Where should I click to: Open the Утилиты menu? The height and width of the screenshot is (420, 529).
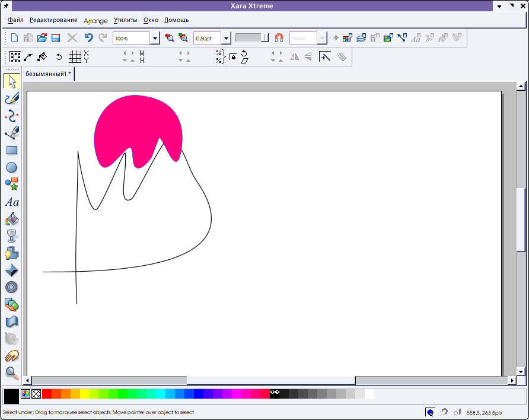coord(125,20)
